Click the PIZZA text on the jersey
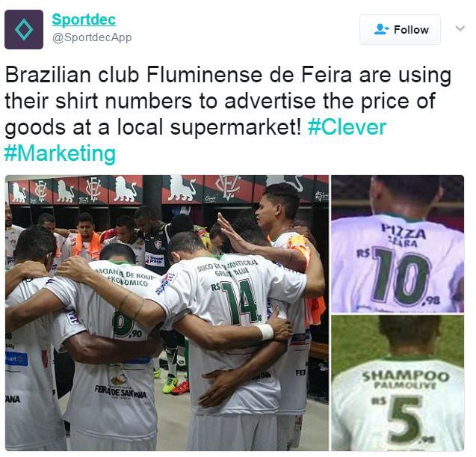 (404, 231)
